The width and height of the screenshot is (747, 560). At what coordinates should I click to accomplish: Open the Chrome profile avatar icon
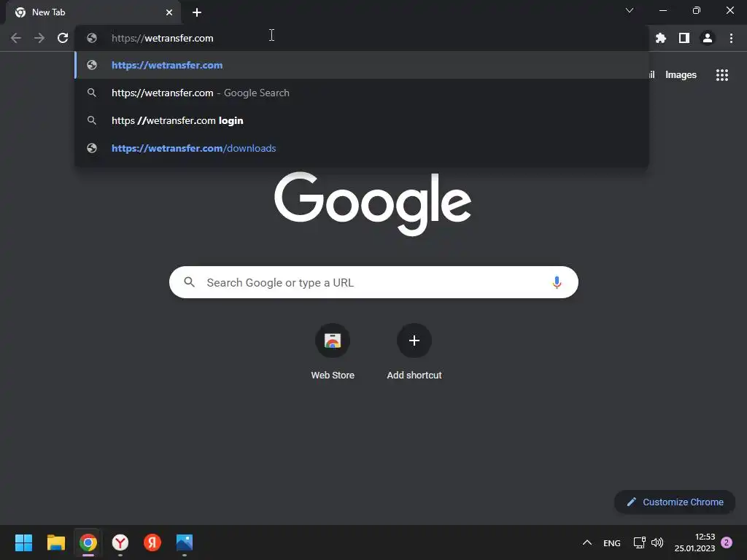coord(708,38)
